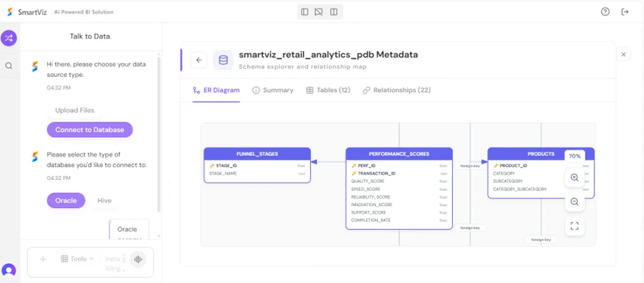644x283 pixels.
Task: Zoom in on the ER diagram
Action: click(x=575, y=178)
